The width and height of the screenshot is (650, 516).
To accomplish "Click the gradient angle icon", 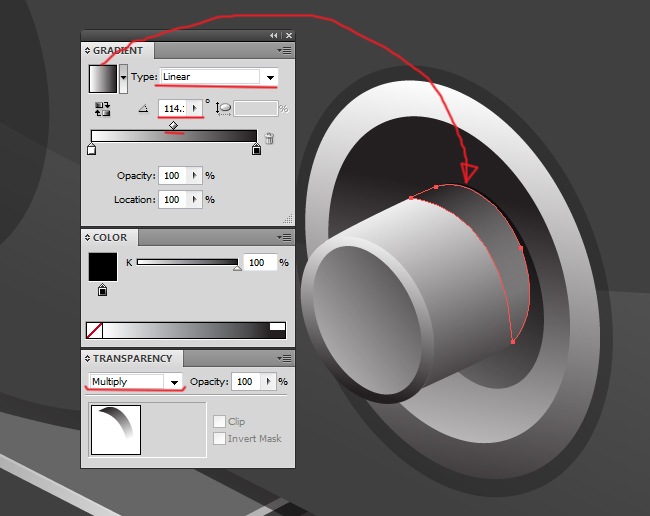I will click(x=143, y=109).
